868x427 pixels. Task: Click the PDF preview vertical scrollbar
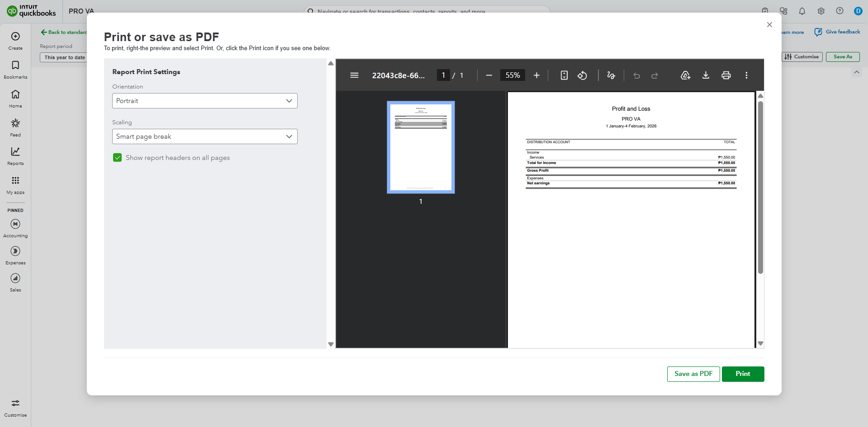(760, 187)
